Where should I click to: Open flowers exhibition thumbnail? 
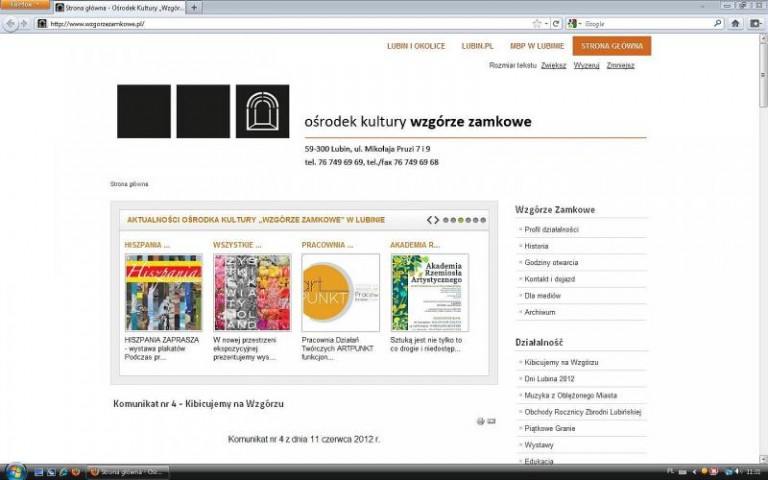(x=252, y=292)
